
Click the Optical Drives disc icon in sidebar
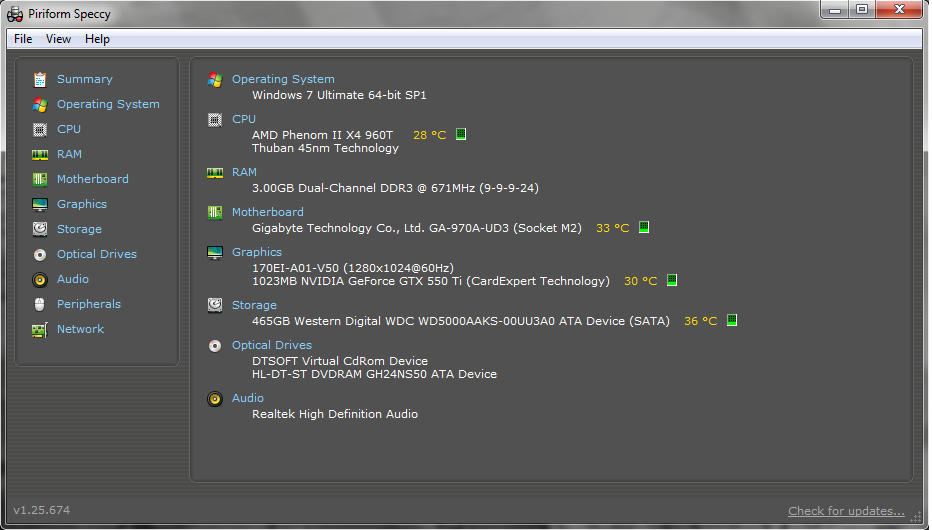coord(40,255)
